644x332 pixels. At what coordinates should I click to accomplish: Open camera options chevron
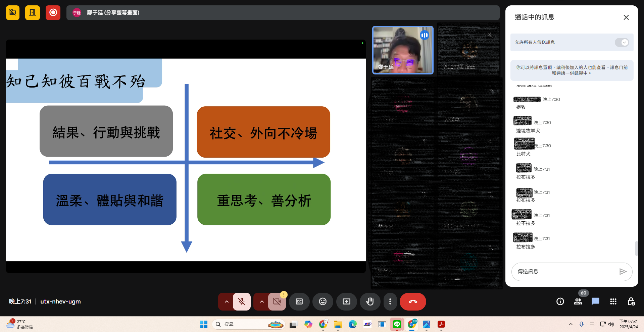[261, 301]
